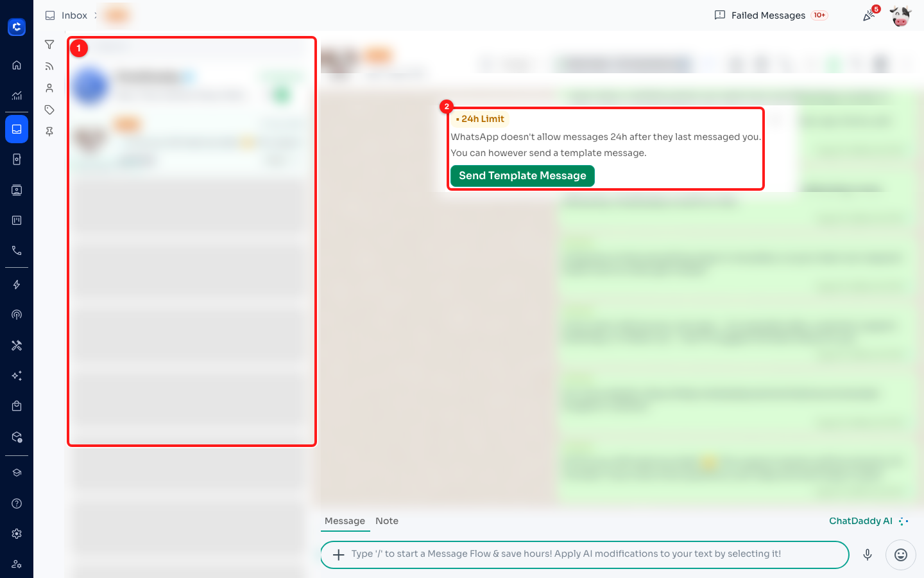The image size is (924, 578).
Task: Switch to the Note tab
Action: click(387, 521)
